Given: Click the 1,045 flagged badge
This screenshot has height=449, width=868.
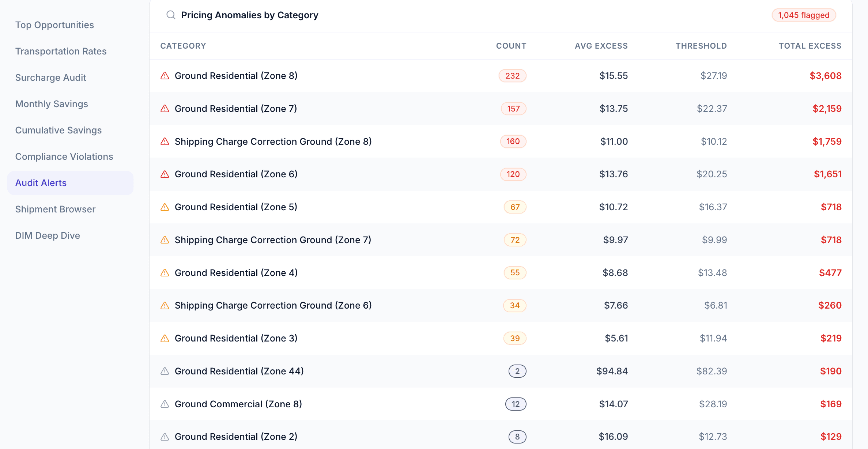Looking at the screenshot, I should [x=804, y=15].
